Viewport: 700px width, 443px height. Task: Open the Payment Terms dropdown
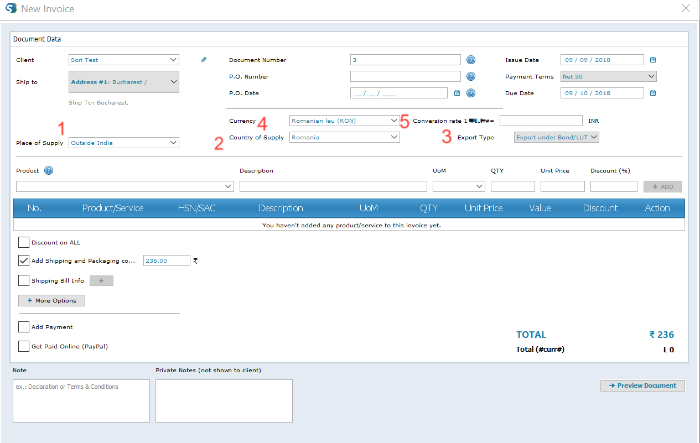coord(608,76)
